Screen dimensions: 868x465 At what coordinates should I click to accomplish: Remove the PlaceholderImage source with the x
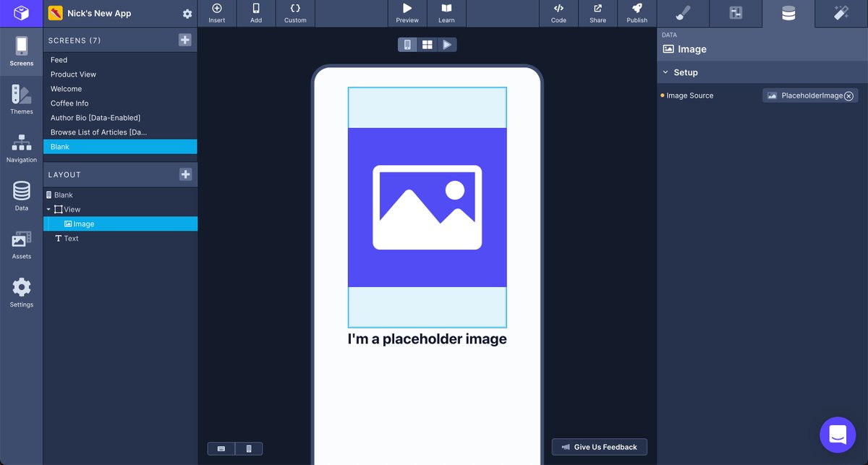click(849, 95)
